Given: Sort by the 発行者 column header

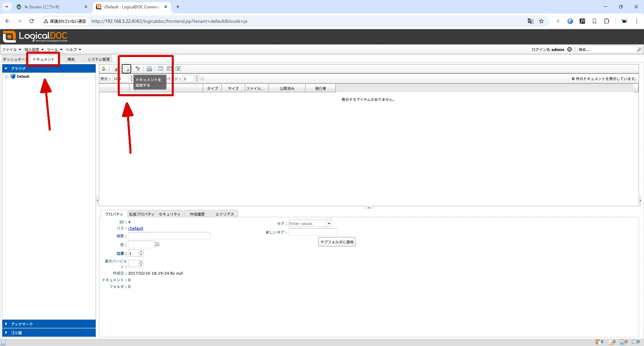Looking at the screenshot, I should click(320, 89).
